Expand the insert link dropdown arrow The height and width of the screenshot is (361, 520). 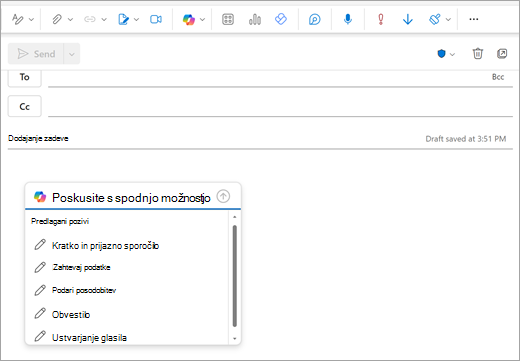click(x=104, y=20)
